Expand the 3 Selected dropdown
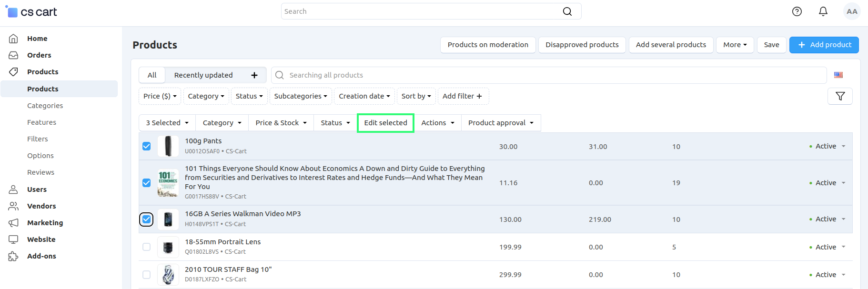Screen dimensions: 868x289 pos(167,123)
